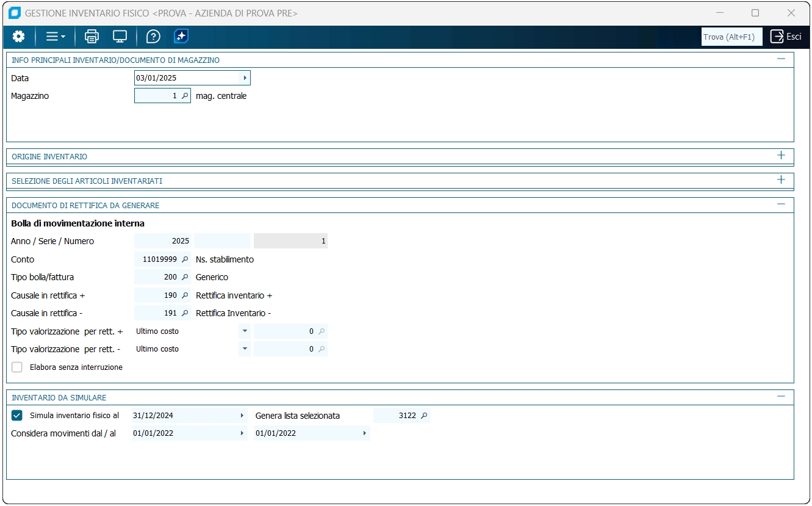The image size is (812, 506).
Task: Expand Selezione degli articoli inventariati section
Action: click(x=781, y=180)
